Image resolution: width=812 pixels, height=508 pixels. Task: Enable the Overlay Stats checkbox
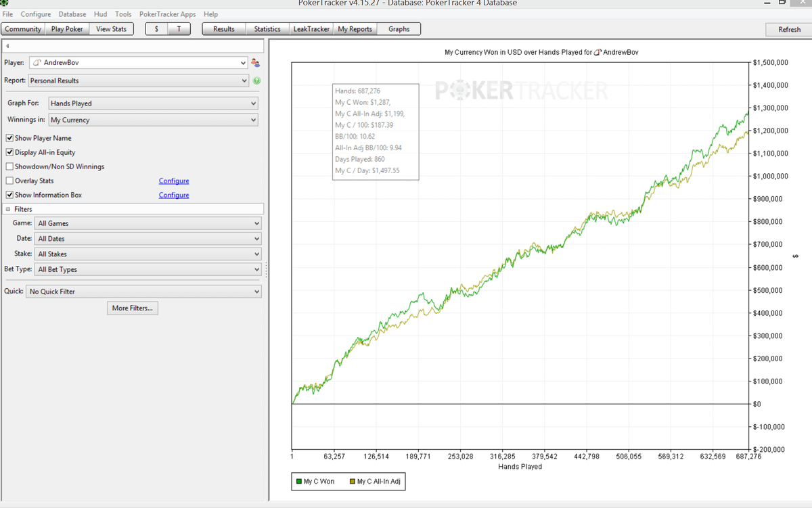(9, 181)
